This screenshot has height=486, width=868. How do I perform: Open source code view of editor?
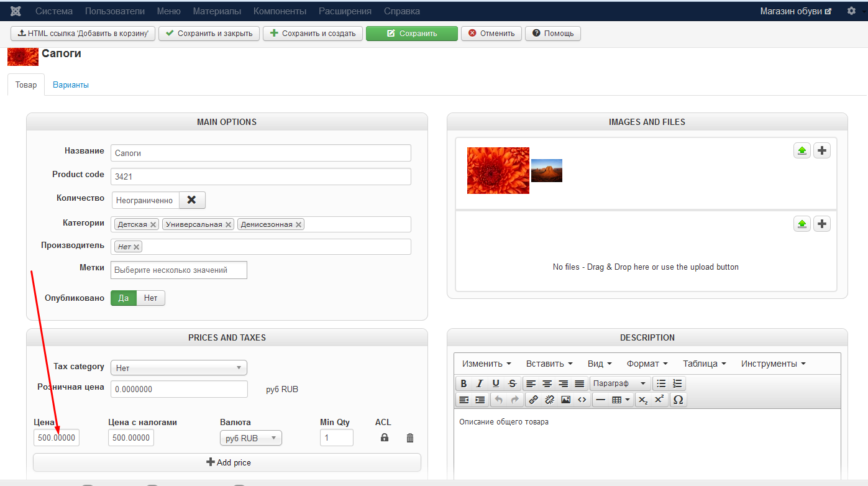(582, 400)
